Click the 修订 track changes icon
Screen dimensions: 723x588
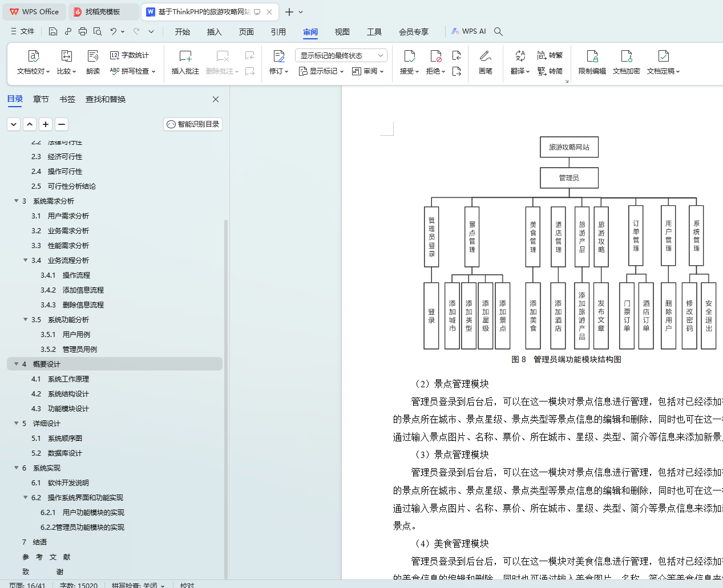279,56
